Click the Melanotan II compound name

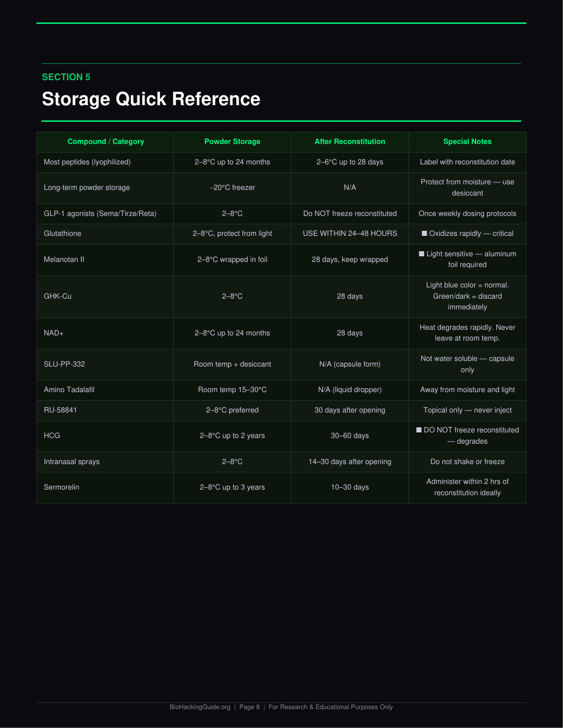click(x=64, y=259)
